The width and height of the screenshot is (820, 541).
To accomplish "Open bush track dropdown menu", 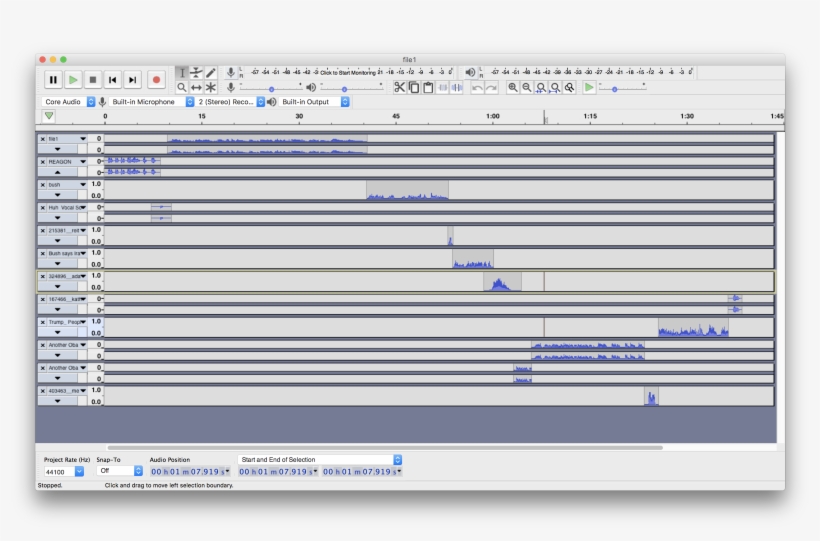I will tap(67, 185).
